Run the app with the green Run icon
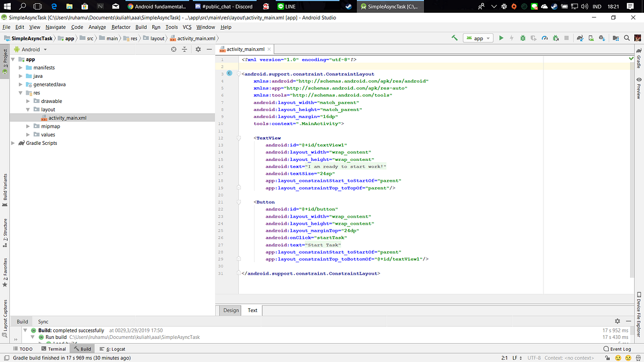This screenshot has width=644, height=362. 501,38
